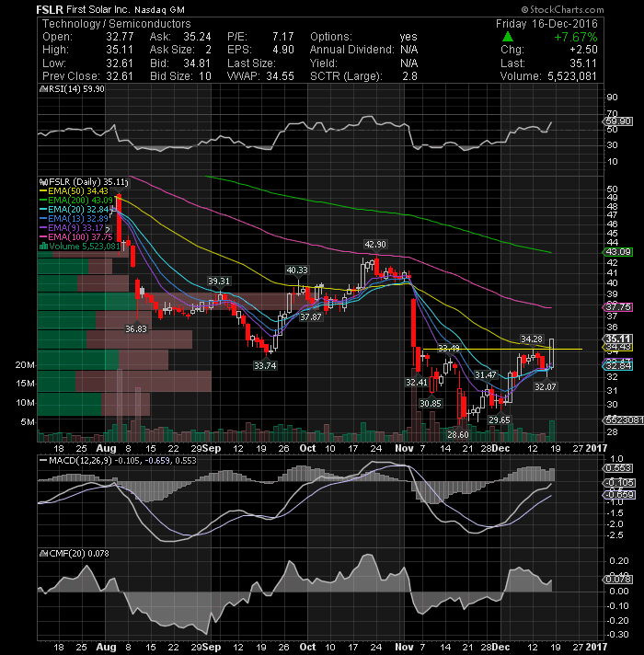Click the 37.87 price annotation
644x655 pixels.
(311, 317)
